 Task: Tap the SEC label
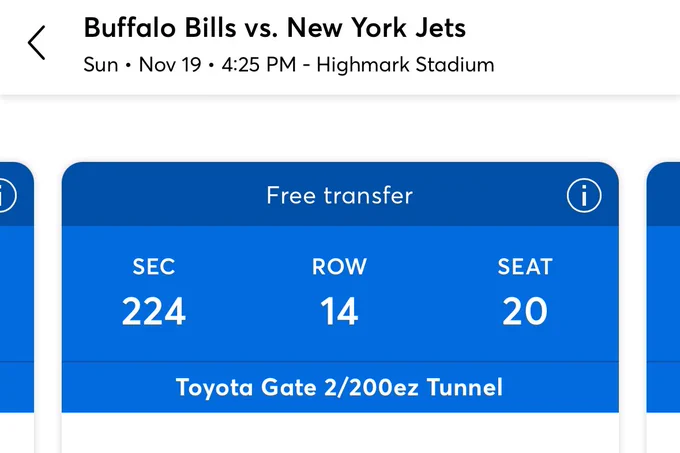coord(154,267)
